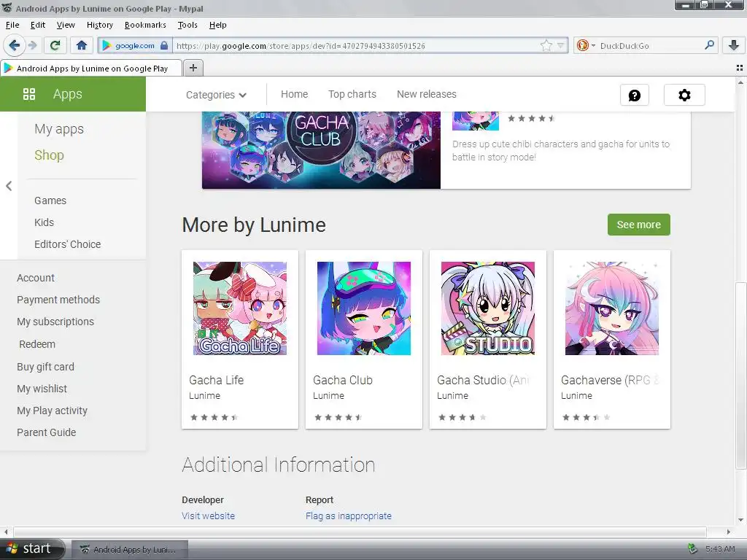Click the Gacha Club featured banner image

pos(321,150)
